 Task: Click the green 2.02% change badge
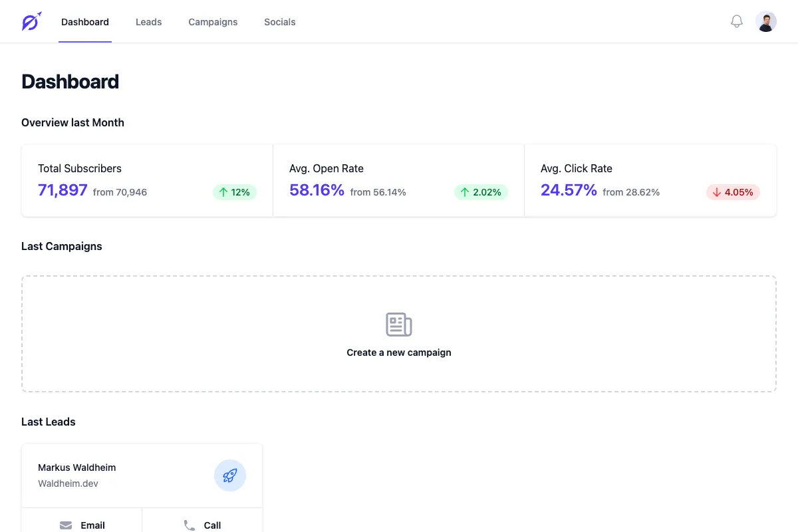click(x=481, y=192)
